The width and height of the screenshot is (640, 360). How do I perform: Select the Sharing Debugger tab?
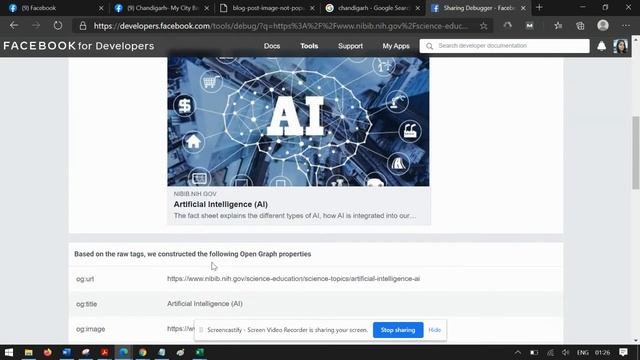[x=478, y=8]
